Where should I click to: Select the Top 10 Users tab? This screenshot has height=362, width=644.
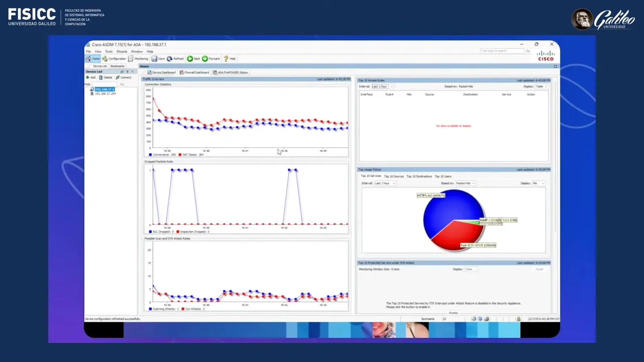443,176
